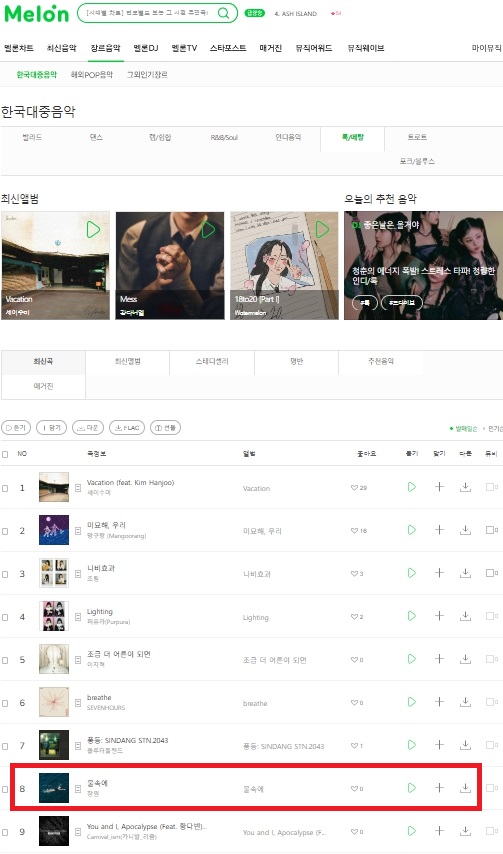The height and width of the screenshot is (854, 503).
Task: Add song number 3 to playlist with plus icon
Action: [439, 573]
